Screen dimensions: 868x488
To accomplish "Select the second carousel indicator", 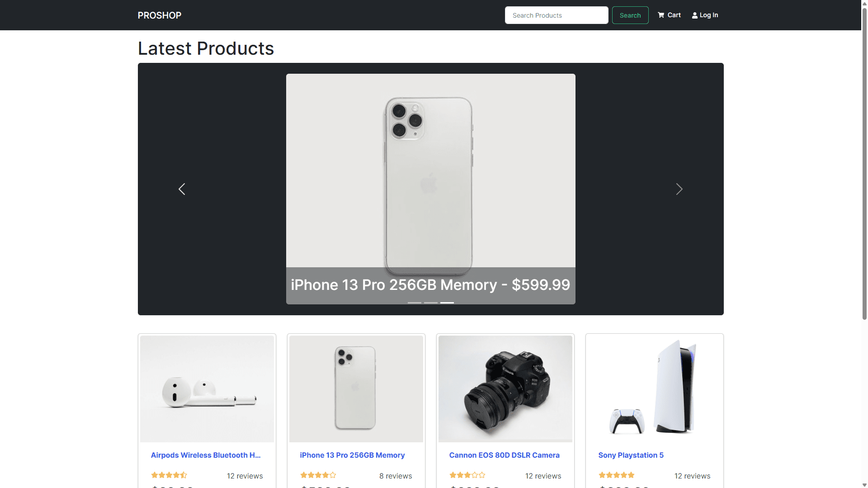I will click(x=431, y=303).
